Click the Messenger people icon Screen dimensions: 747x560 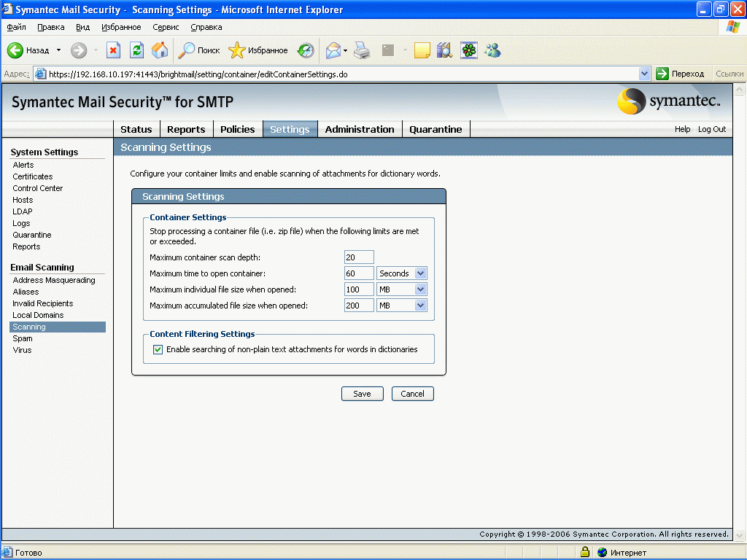click(x=492, y=50)
